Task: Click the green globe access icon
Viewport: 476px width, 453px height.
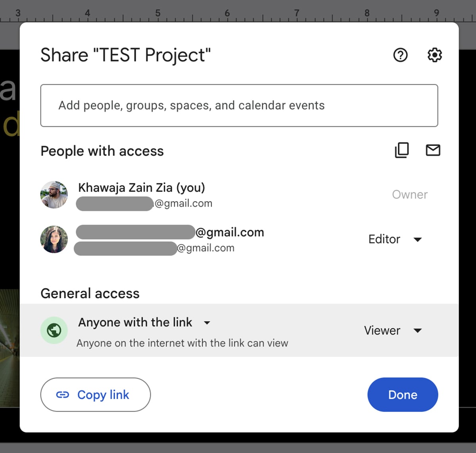Action: tap(54, 330)
